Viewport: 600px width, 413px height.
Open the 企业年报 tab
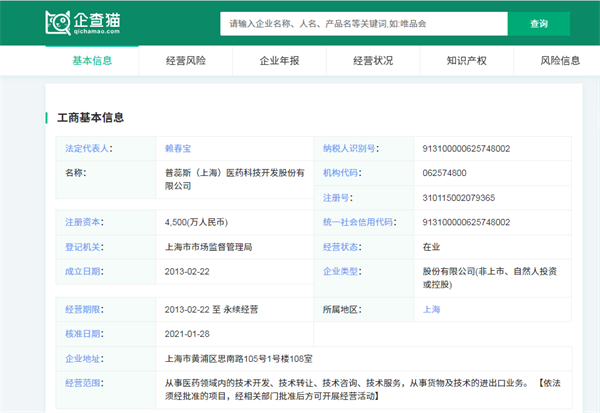coord(279,60)
